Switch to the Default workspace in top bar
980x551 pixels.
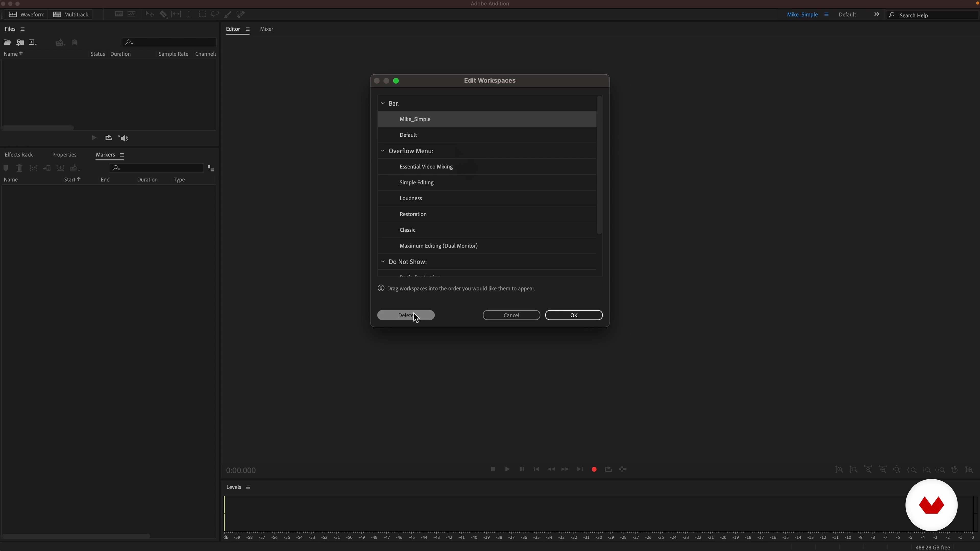click(x=847, y=15)
